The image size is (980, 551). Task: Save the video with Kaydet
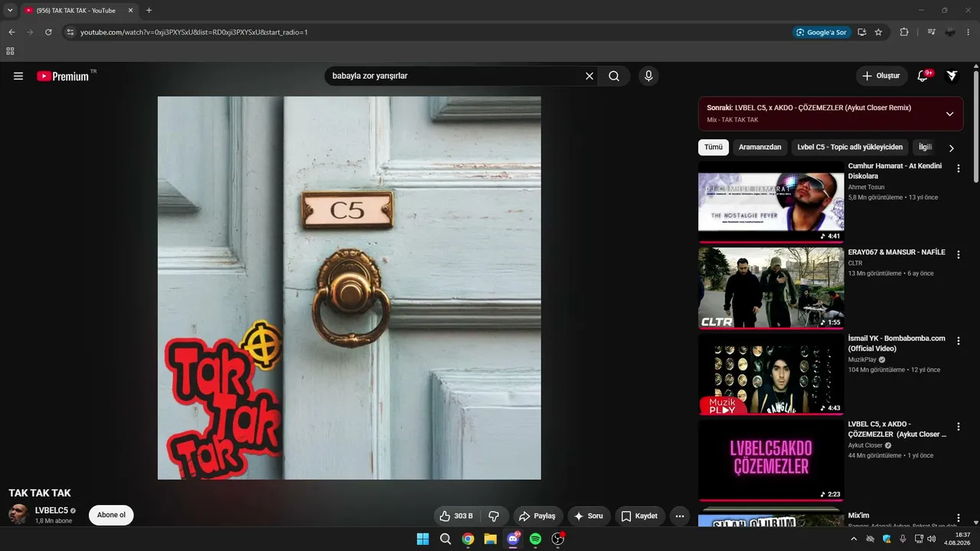640,516
